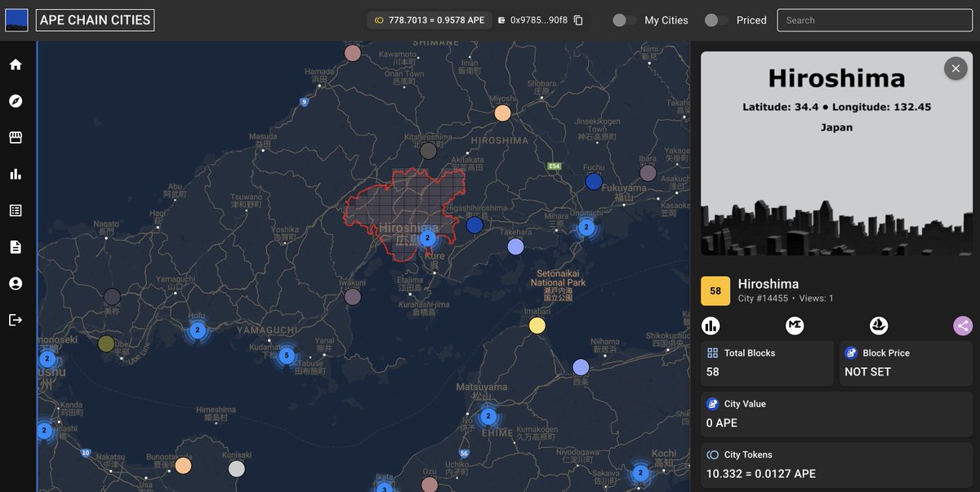980x492 pixels.
Task: Toggle the My Cities switch
Action: point(625,20)
